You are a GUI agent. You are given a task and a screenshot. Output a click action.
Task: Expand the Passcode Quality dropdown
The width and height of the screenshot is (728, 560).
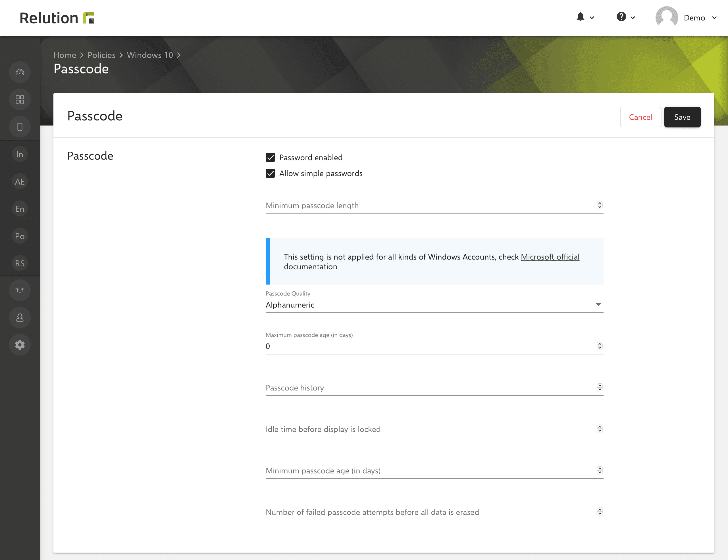(x=598, y=304)
